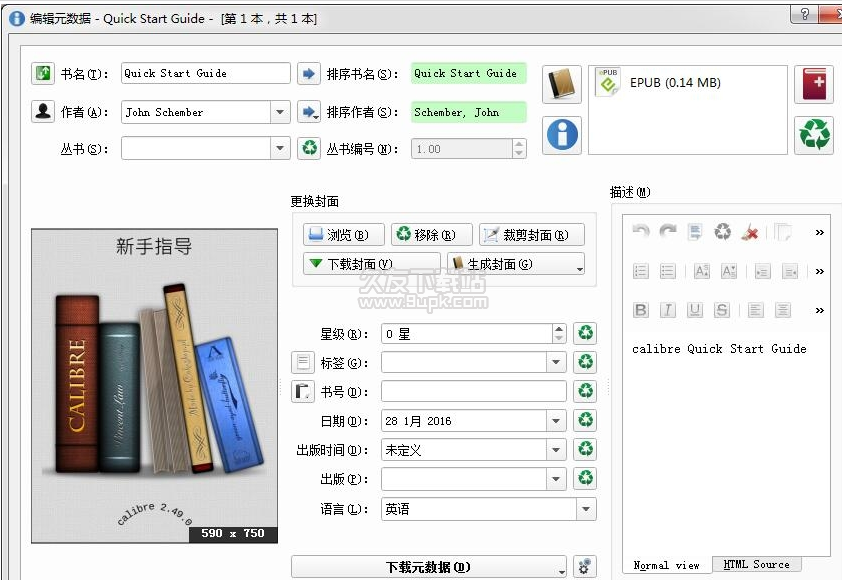Click the 排序作者 field showing Schember, John
The width and height of the screenshot is (842, 580).
pyautogui.click(x=469, y=112)
